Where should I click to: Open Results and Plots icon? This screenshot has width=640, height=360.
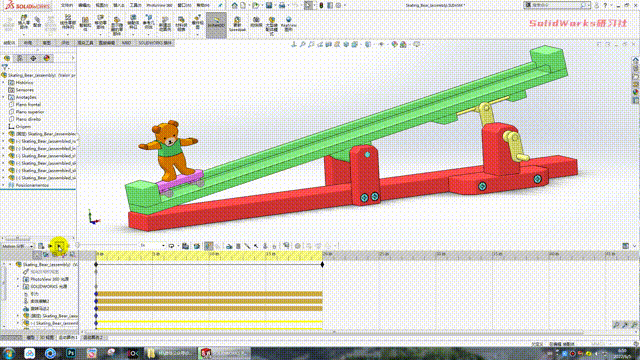(x=286, y=246)
